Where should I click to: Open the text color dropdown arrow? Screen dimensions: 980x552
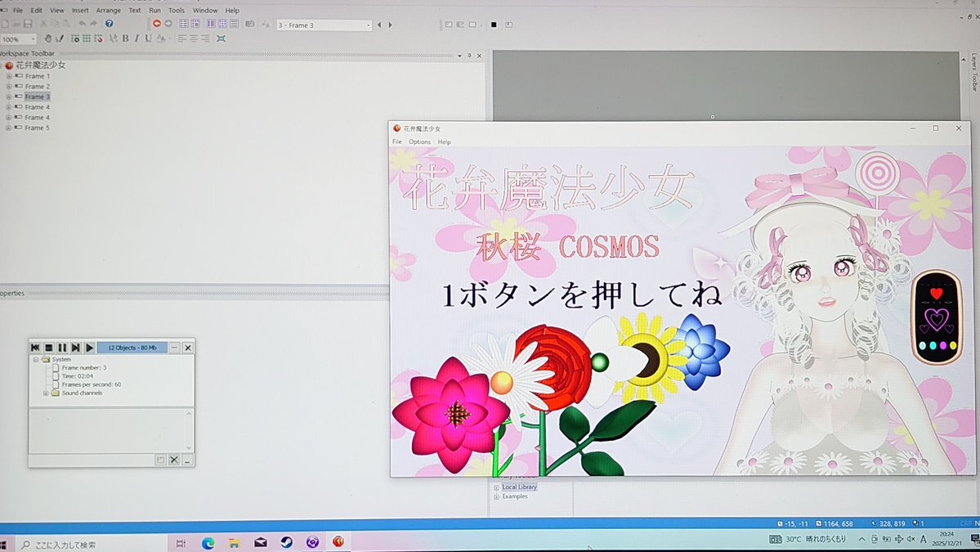click(169, 39)
